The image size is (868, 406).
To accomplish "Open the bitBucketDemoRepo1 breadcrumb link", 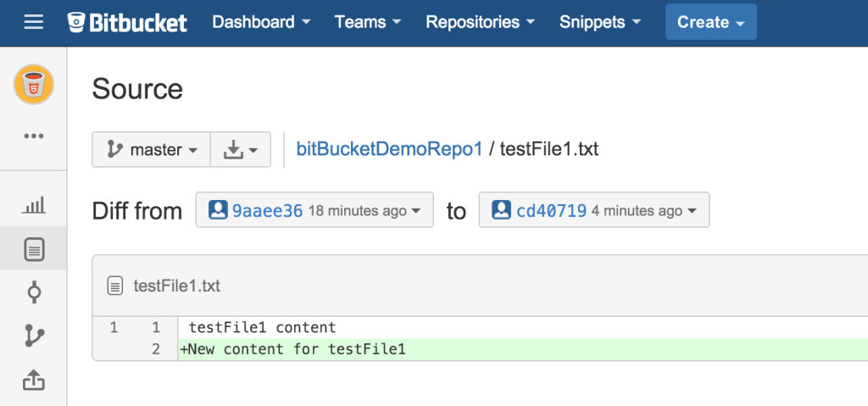I will tap(389, 150).
